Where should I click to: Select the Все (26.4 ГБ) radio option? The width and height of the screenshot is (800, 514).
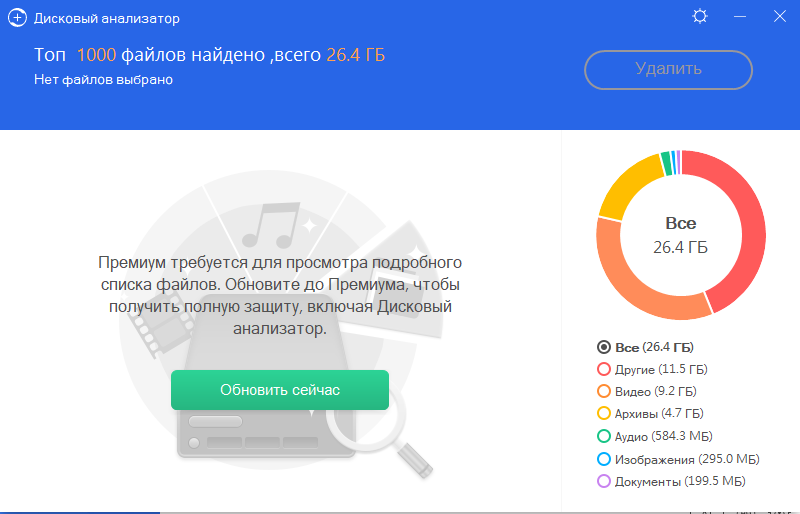(x=645, y=348)
